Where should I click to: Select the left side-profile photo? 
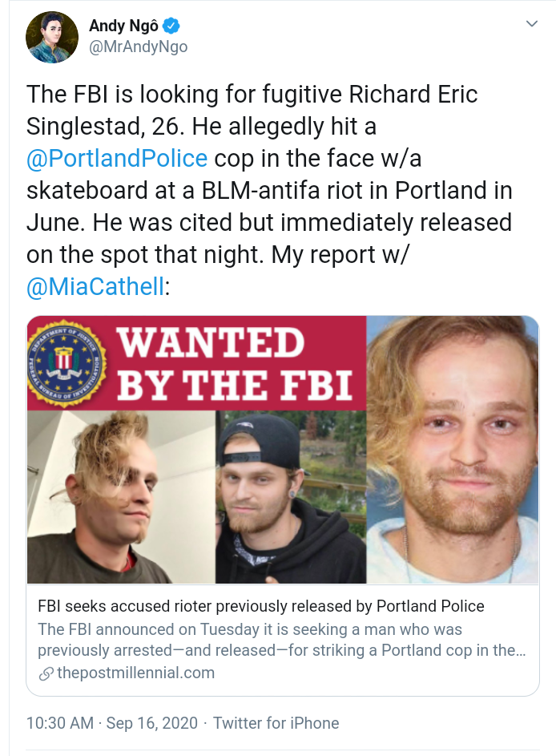tap(120, 497)
